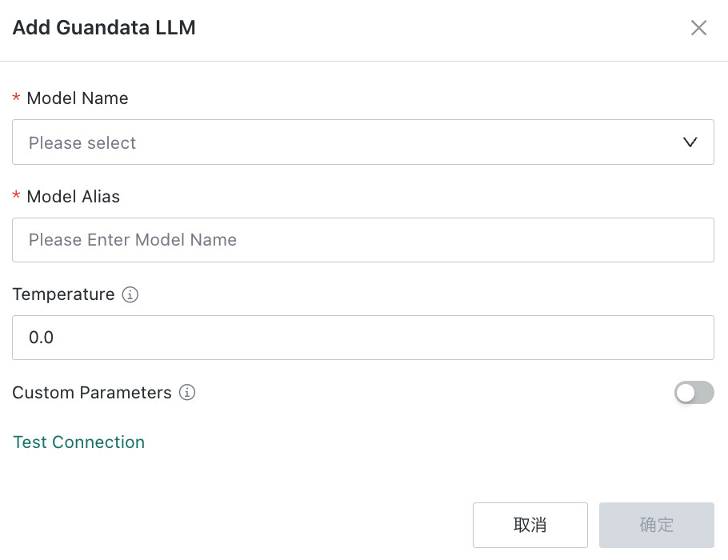The width and height of the screenshot is (728, 560).
Task: Click the Model Alias text field
Action: pyautogui.click(x=363, y=240)
